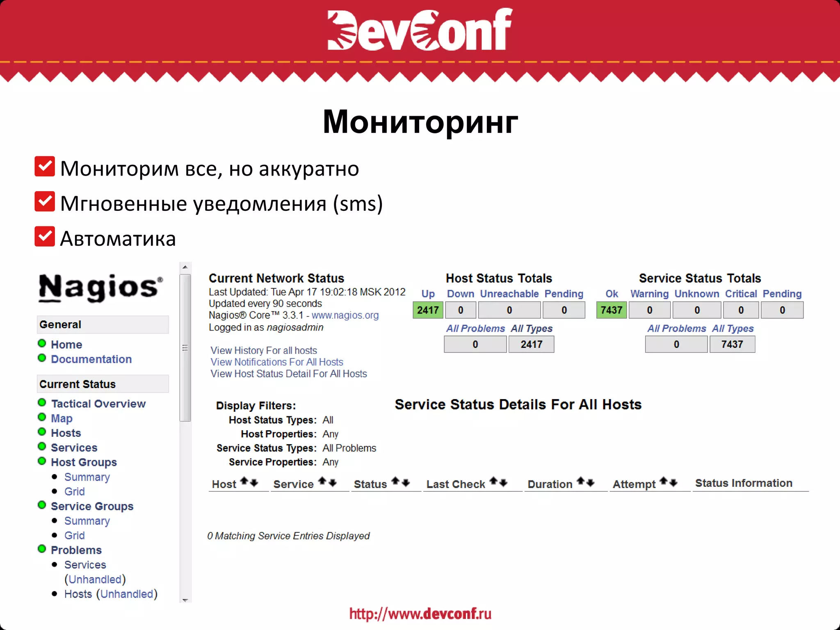Image resolution: width=840 pixels, height=630 pixels.
Task: Open Summary under Host Groups
Action: click(x=87, y=477)
